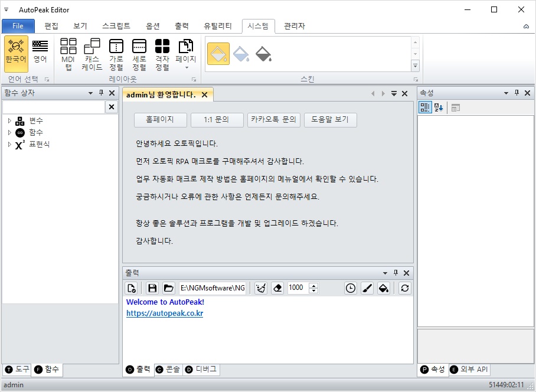Click the 도움말 보기 button
The width and height of the screenshot is (536, 392).
[x=330, y=120]
